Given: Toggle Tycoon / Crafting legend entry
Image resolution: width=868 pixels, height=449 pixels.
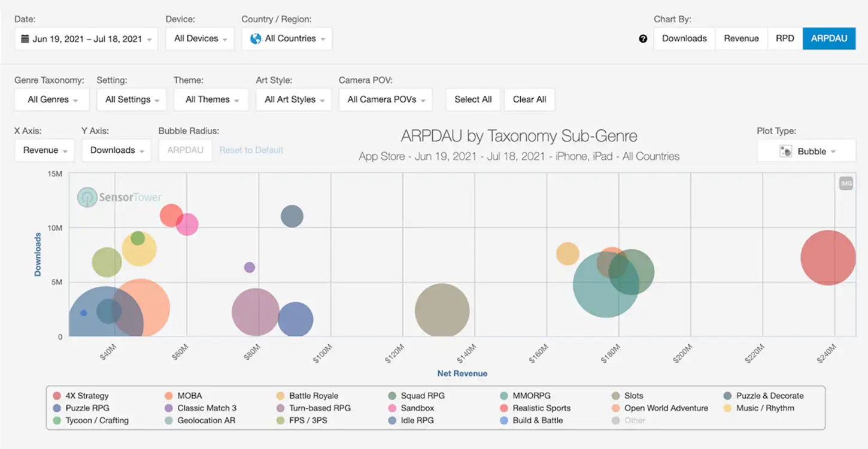Looking at the screenshot, I should pos(91,420).
